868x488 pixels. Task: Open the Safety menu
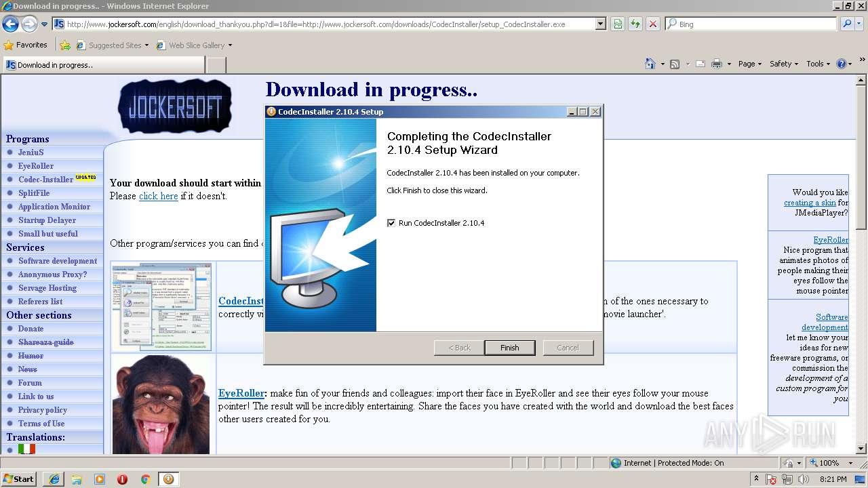point(785,64)
